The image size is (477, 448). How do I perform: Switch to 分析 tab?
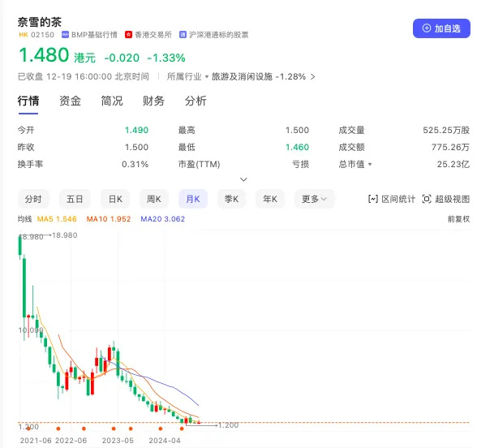[x=196, y=101]
